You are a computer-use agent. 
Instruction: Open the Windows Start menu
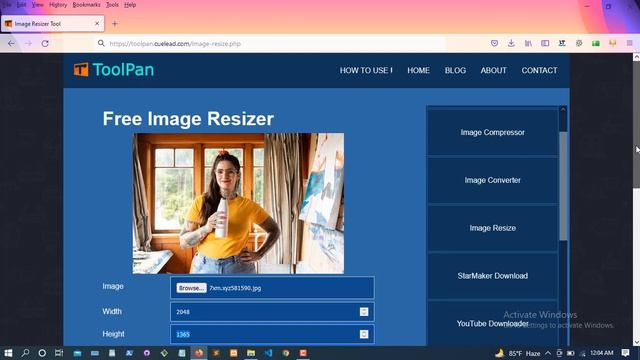(x=8, y=353)
